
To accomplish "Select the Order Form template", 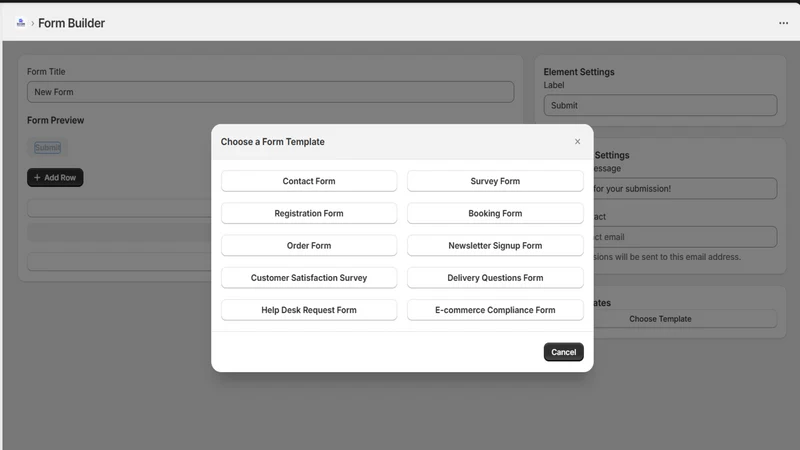I will coord(309,245).
